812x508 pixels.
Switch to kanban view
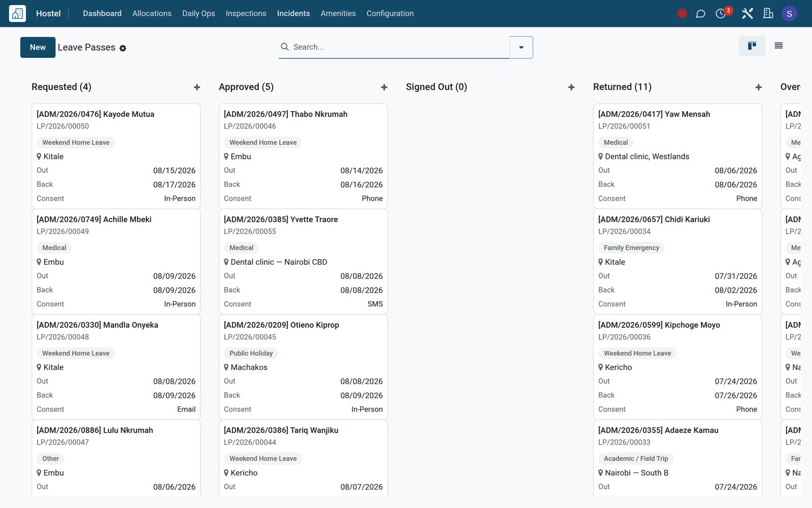click(752, 46)
